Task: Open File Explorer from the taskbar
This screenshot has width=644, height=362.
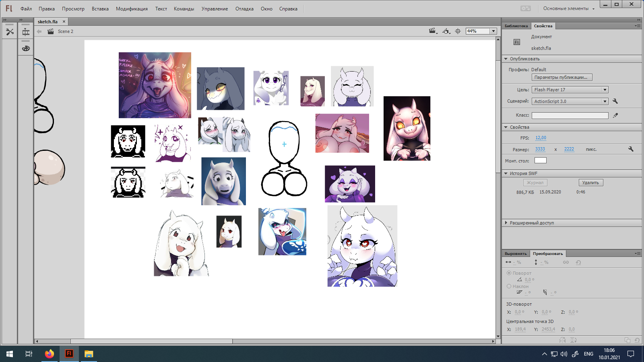Action: coord(89,354)
